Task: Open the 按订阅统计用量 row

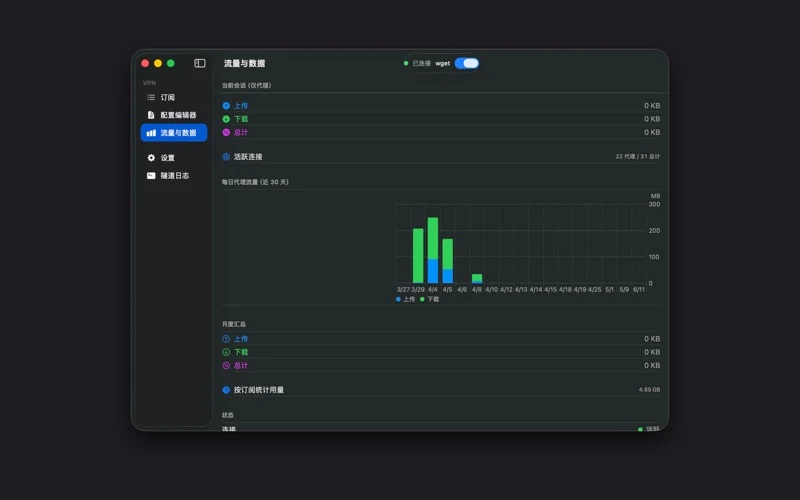Action: coord(441,390)
